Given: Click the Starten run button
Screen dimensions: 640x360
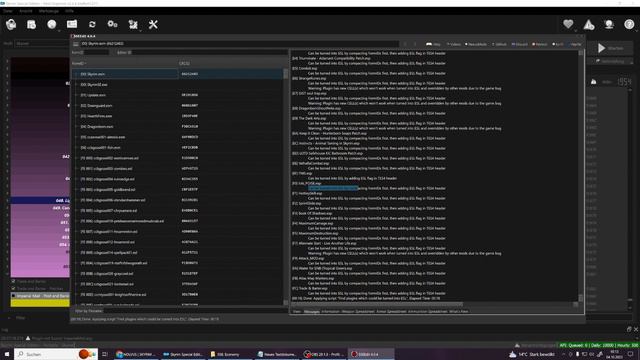Looking at the screenshot, I should click(610, 48).
